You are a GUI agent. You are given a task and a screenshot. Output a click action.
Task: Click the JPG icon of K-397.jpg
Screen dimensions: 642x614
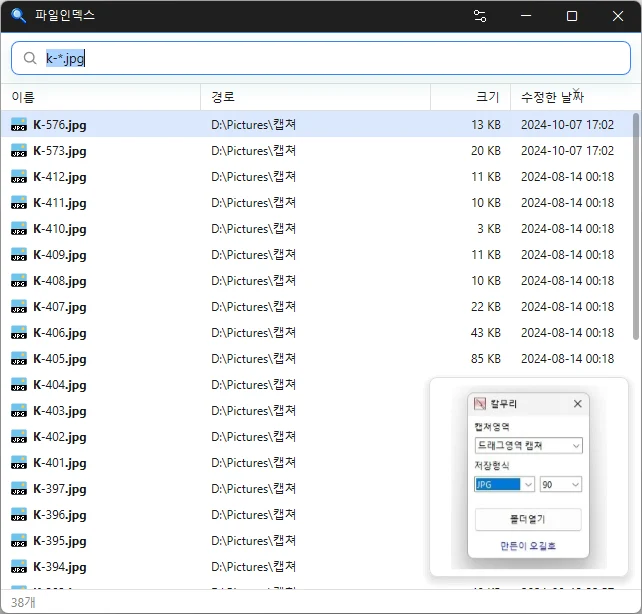coord(19,488)
